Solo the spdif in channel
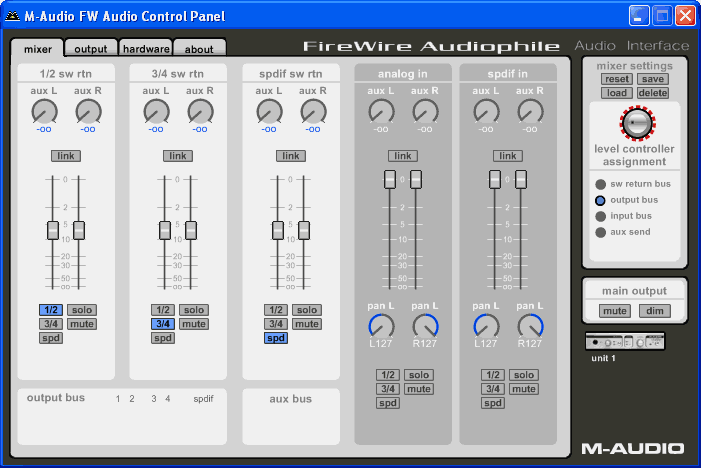The image size is (701, 468). click(x=524, y=375)
